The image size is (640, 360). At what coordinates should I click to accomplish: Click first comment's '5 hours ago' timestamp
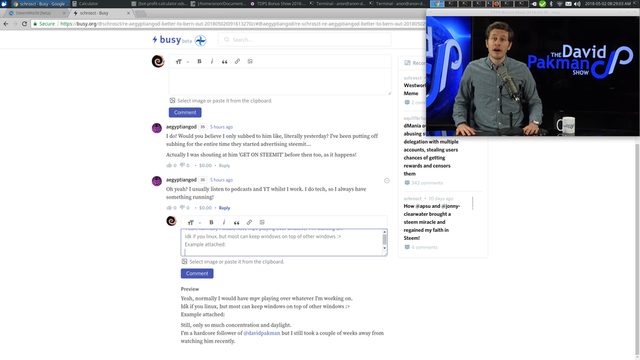[221, 127]
